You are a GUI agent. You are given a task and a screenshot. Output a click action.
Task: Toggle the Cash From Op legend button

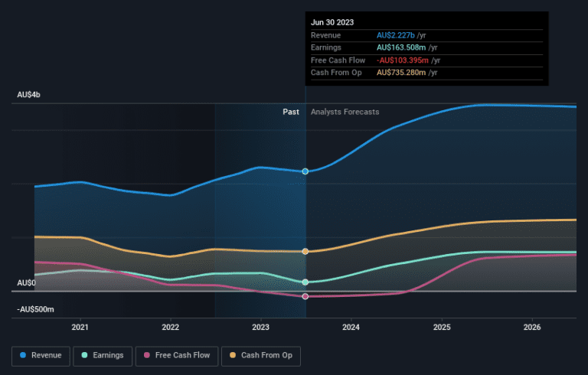261,356
